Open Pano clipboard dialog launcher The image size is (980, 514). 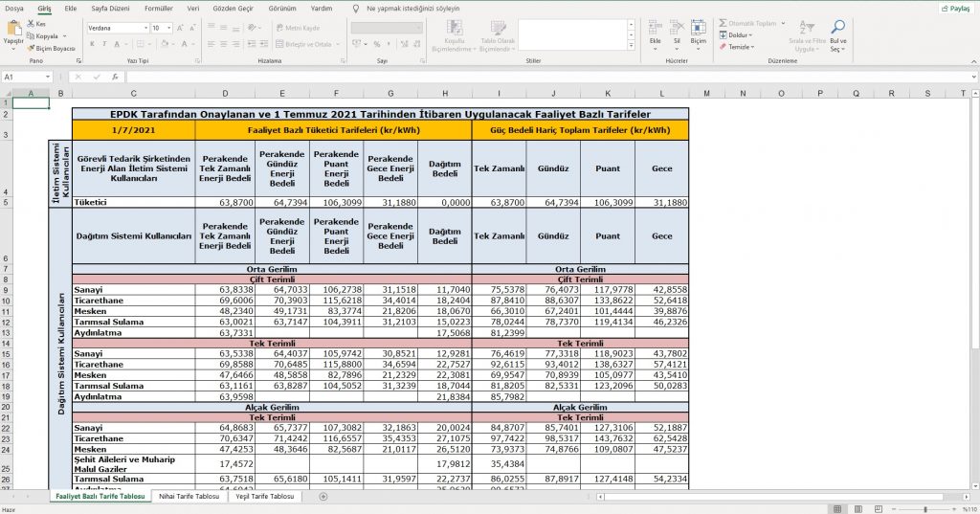(x=78, y=61)
